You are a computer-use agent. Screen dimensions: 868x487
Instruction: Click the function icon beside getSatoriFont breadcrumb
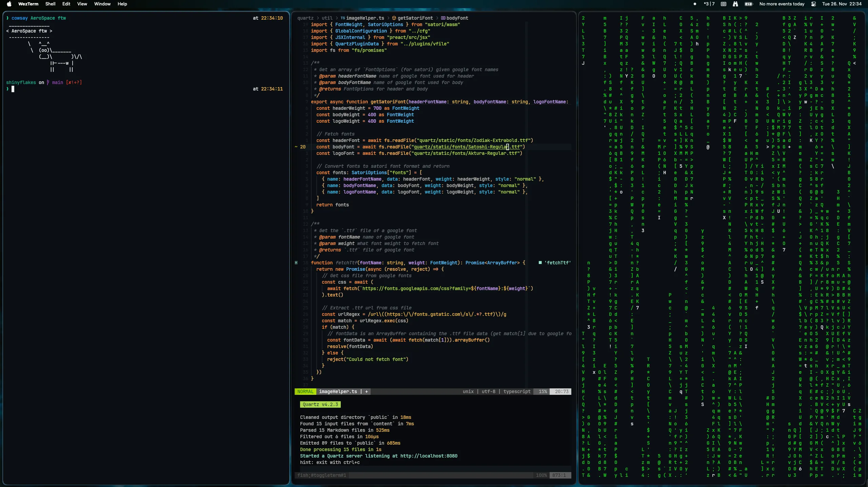coord(394,18)
